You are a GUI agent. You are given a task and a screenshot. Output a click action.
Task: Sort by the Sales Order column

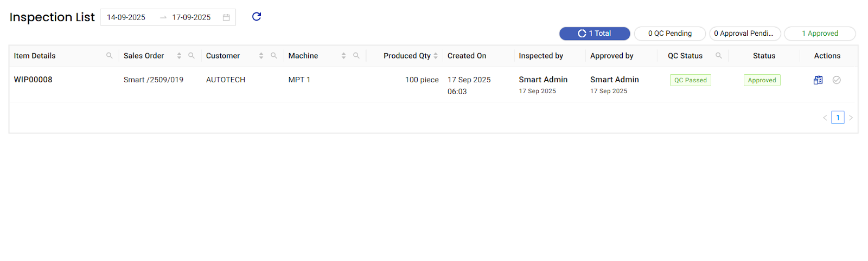pos(179,56)
